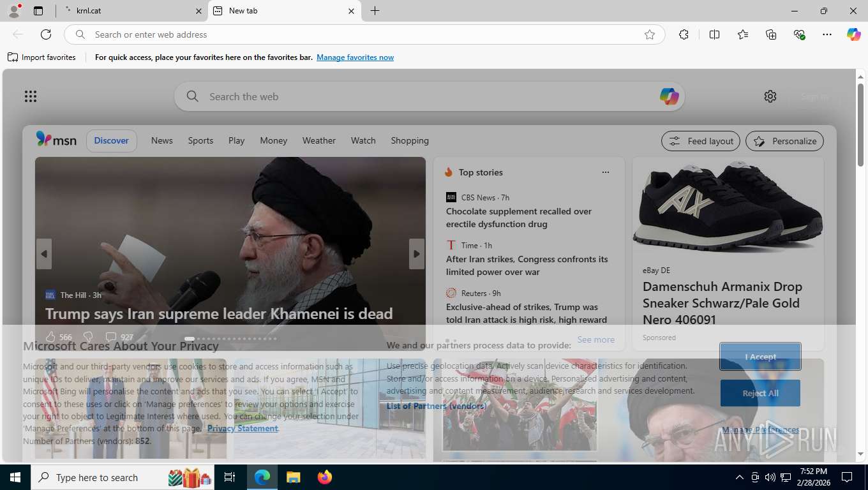The image size is (868, 490).
Task: Open Browser essentials heart icon
Action: point(799,34)
